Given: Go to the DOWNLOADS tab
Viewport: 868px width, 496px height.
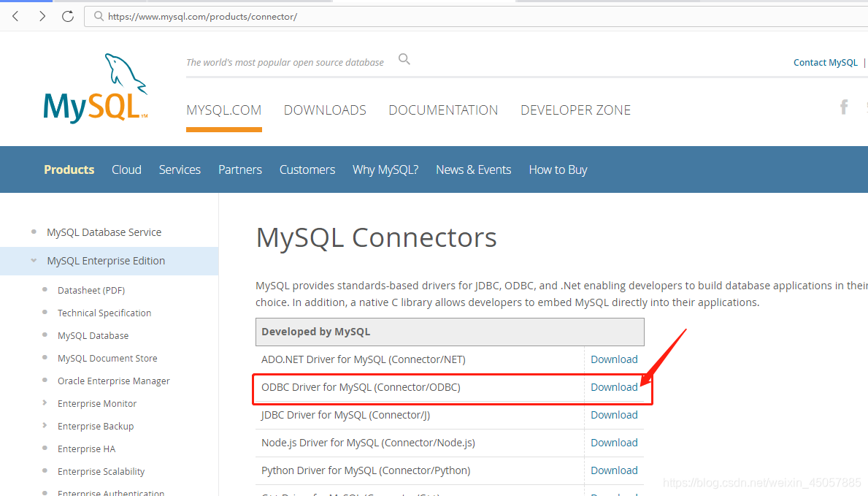Looking at the screenshot, I should click(x=325, y=110).
